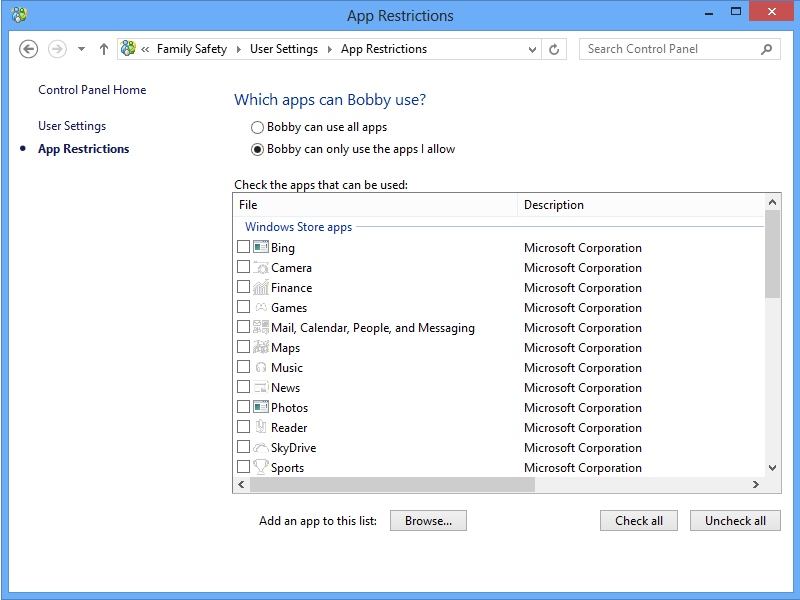Viewport: 800px width, 600px height.
Task: Click the Maps app icon
Action: click(x=261, y=347)
